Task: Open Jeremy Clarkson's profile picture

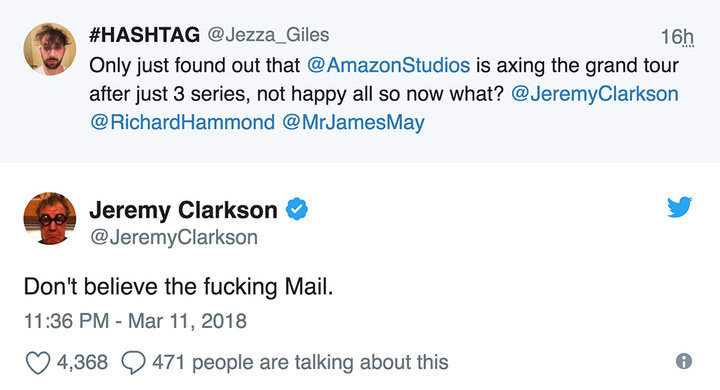Action: coord(50,219)
